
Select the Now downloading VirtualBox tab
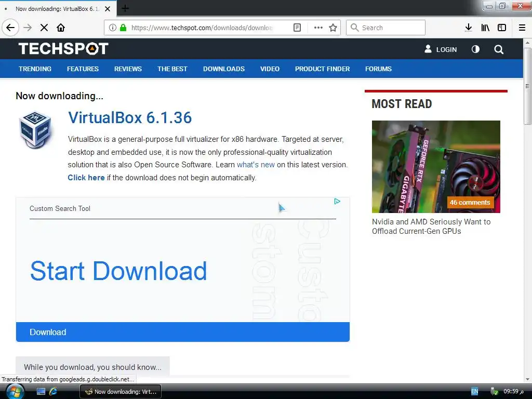57,9
